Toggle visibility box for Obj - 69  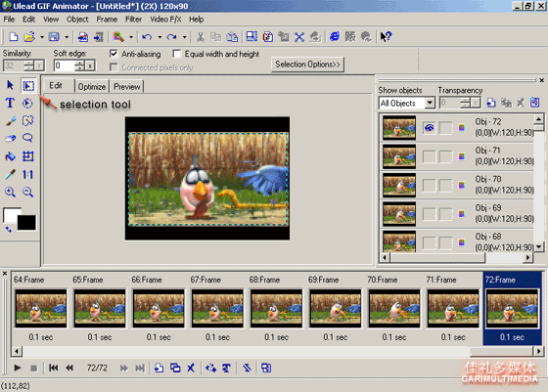430,214
